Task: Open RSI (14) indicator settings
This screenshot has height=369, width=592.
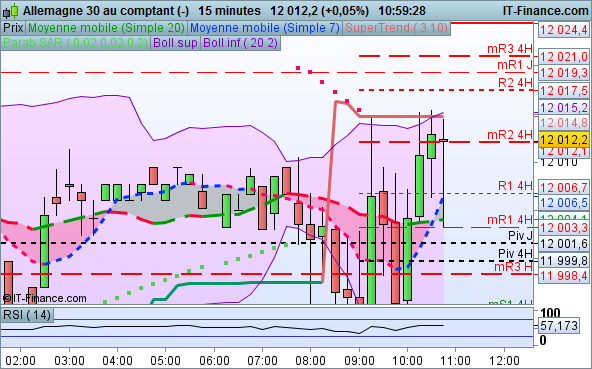Action: [27, 315]
